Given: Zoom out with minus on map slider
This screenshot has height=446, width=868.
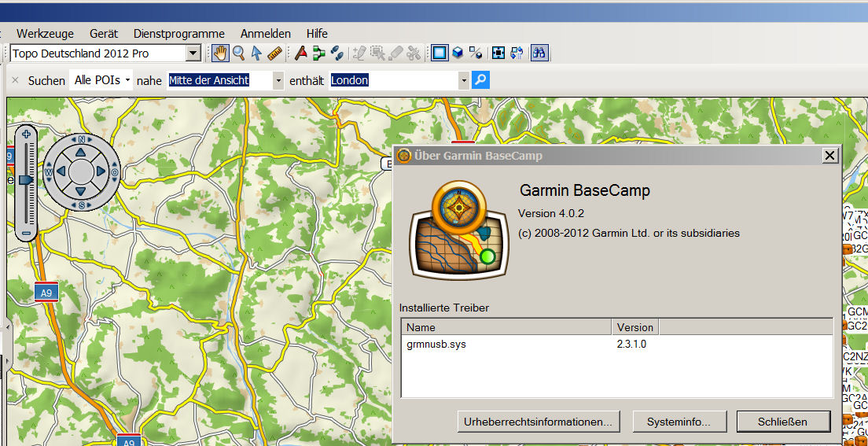Looking at the screenshot, I should tap(25, 234).
